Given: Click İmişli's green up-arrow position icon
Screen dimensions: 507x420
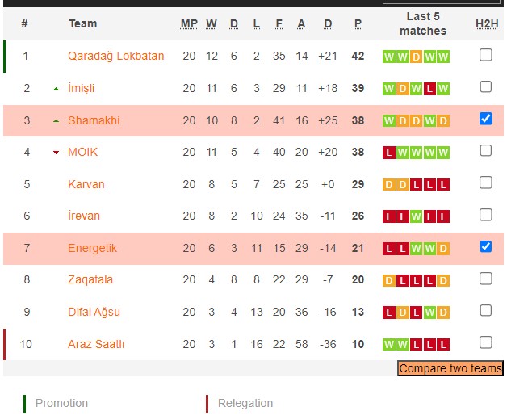Looking at the screenshot, I should pos(56,88).
